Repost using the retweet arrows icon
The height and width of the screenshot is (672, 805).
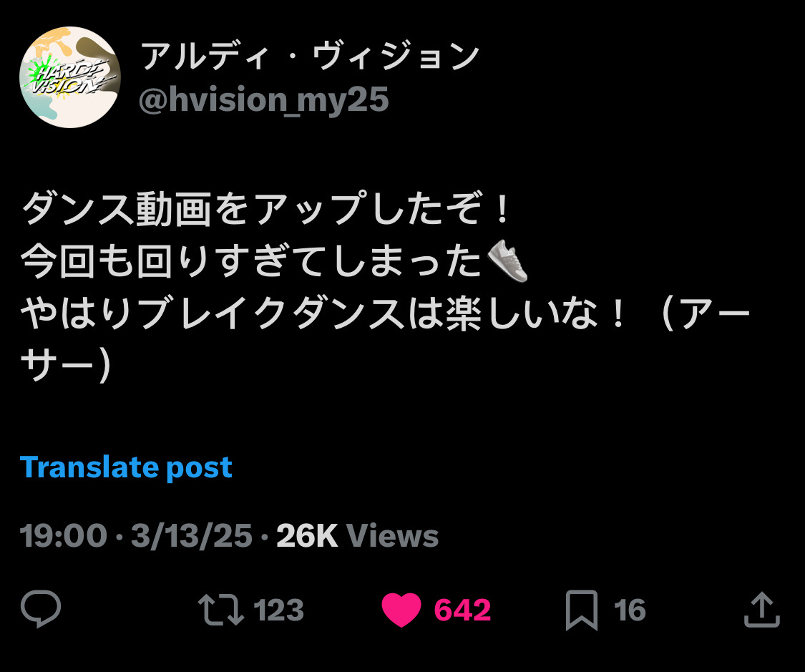221,609
